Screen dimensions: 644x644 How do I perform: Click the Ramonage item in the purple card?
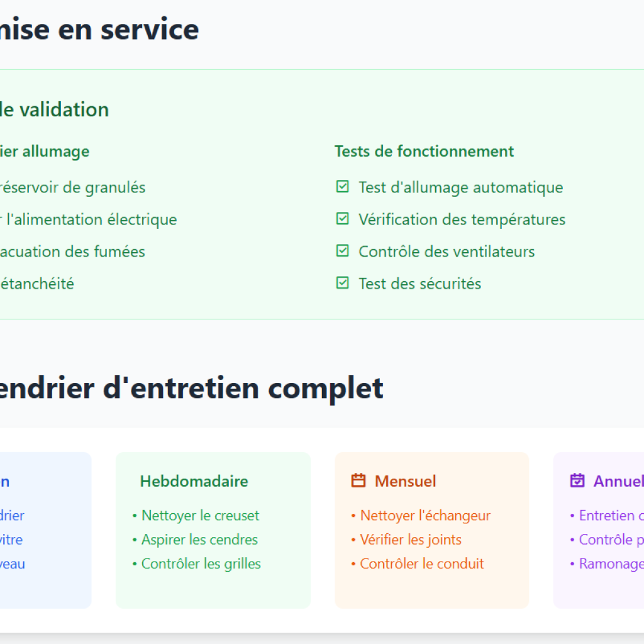click(610, 563)
